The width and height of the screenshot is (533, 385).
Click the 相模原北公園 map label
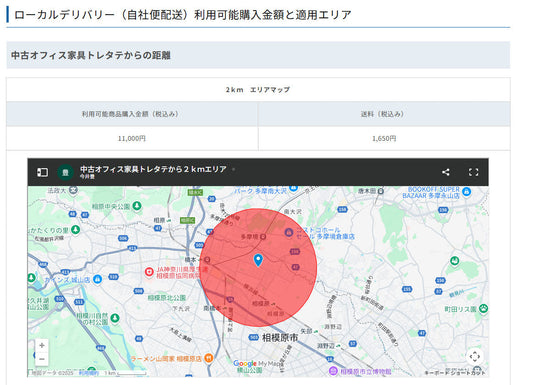point(167,298)
